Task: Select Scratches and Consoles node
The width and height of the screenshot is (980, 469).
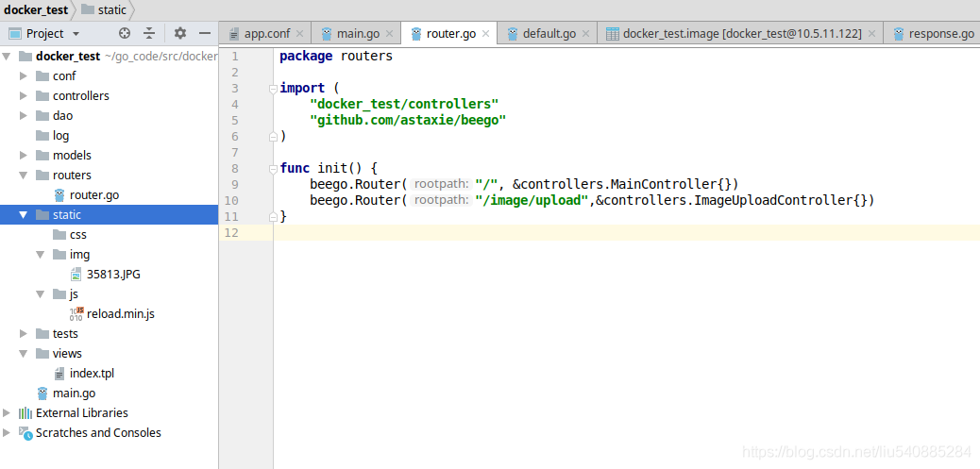Action: pos(98,433)
